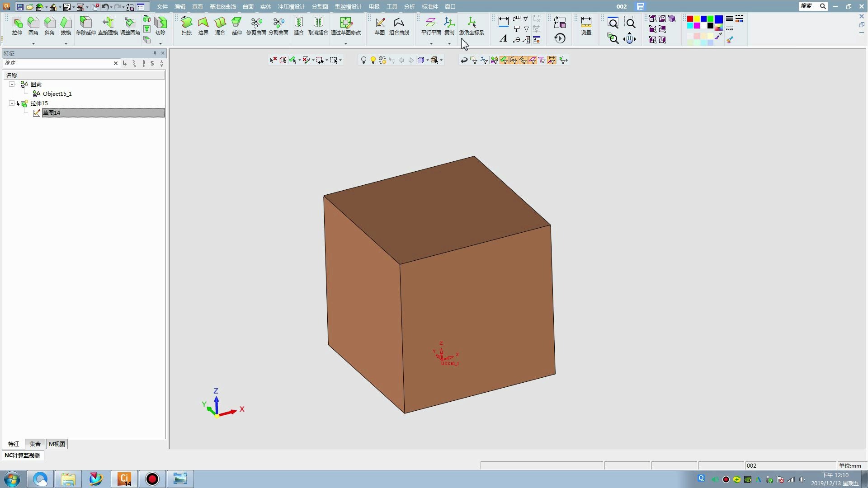The height and width of the screenshot is (488, 868).
Task: Toggle the yellow light bulb visibility icon
Action: (373, 60)
